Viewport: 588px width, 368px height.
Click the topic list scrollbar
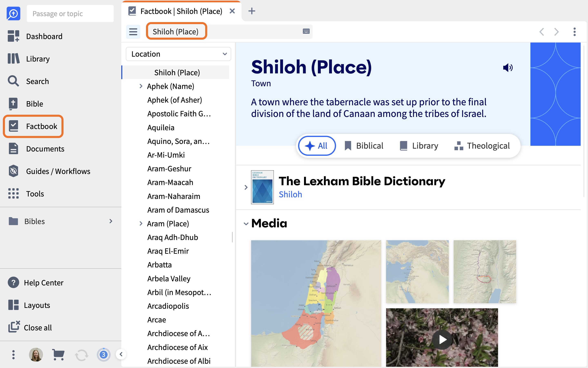click(x=232, y=237)
